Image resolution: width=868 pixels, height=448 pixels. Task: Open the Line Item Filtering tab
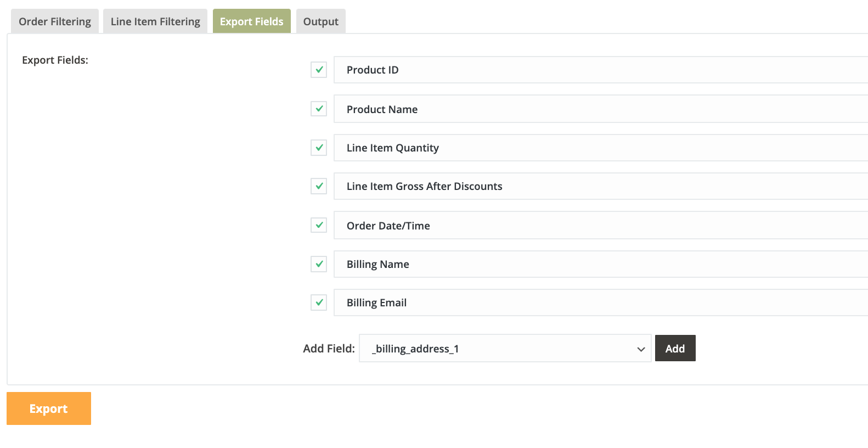click(155, 21)
